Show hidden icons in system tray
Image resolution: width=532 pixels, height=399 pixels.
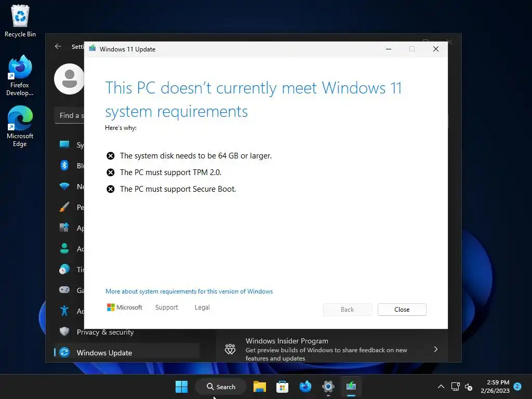tap(441, 387)
